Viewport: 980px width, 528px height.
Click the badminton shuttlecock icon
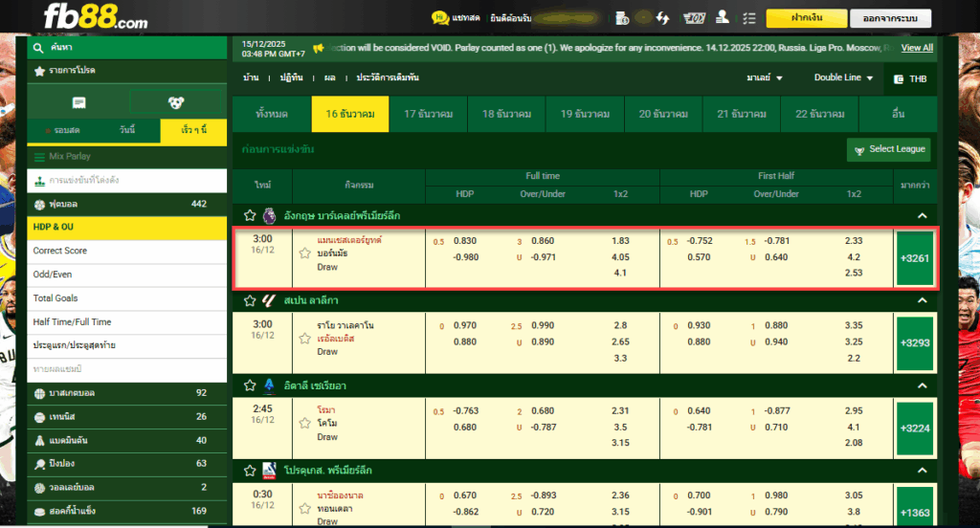pyautogui.click(x=39, y=441)
